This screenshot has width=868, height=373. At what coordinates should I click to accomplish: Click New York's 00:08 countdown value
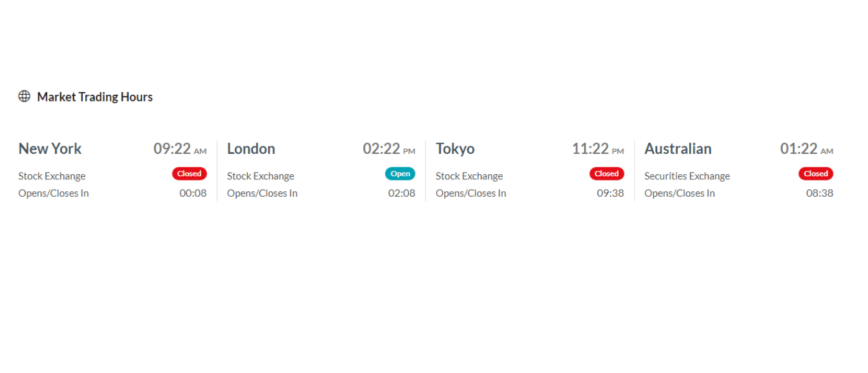point(193,193)
